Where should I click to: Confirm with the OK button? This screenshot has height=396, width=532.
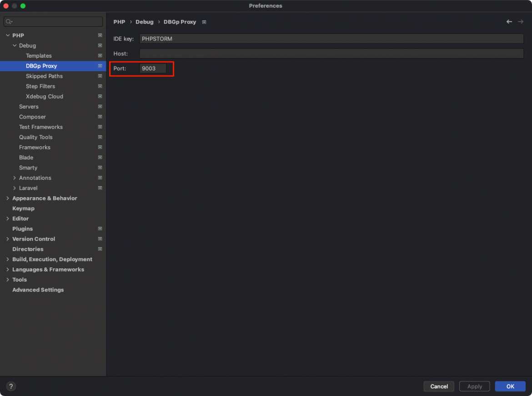(510, 386)
